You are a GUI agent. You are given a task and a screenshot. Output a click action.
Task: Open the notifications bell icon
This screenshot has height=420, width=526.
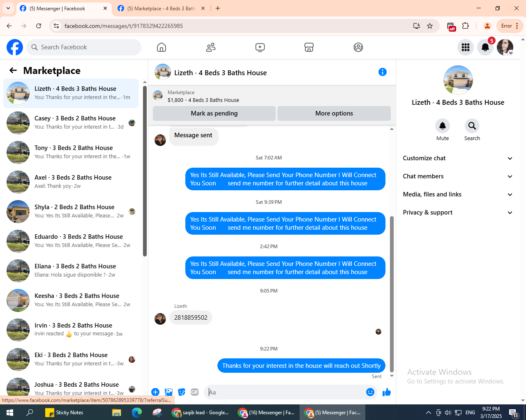[x=485, y=47]
